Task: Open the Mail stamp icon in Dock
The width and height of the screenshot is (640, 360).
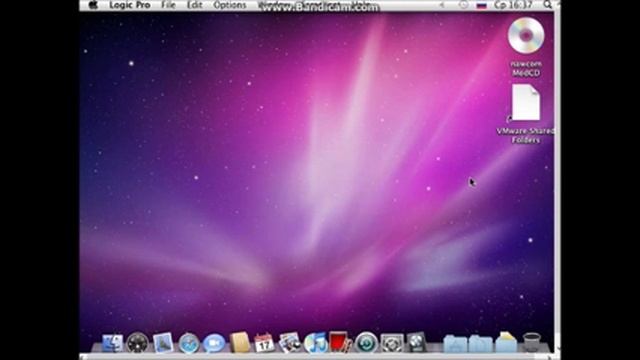Action: [163, 343]
